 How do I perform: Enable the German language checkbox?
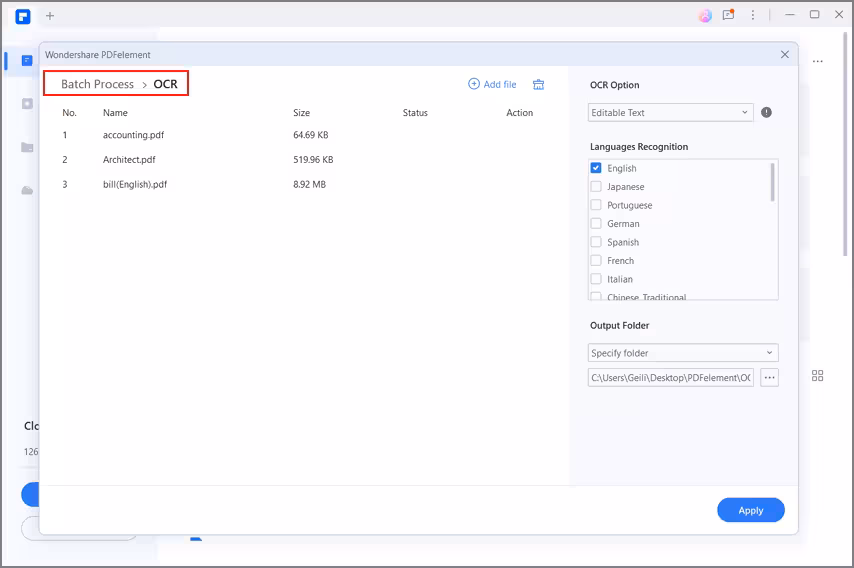596,223
